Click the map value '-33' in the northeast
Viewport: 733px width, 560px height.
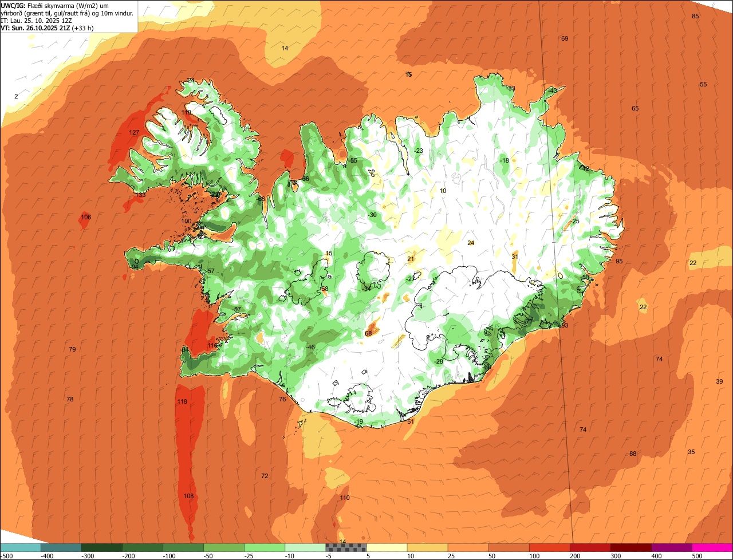(511, 88)
